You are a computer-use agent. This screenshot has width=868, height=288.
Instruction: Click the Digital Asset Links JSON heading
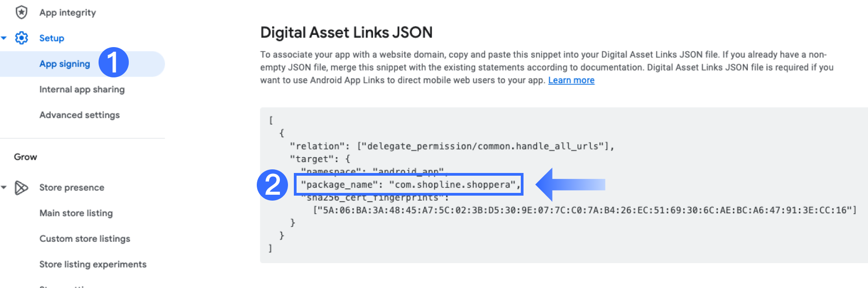[x=346, y=32]
